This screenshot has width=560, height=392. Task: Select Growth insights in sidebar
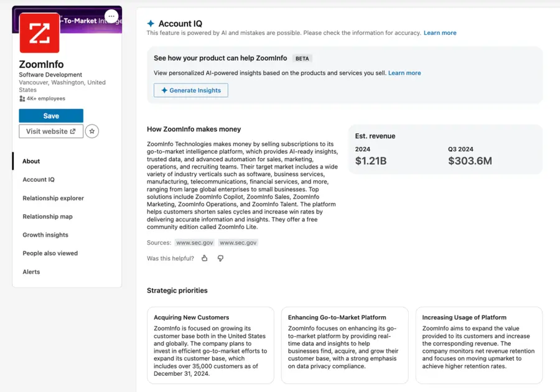point(45,235)
